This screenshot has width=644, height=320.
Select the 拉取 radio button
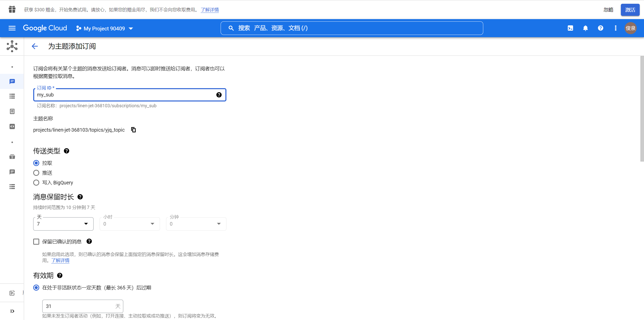(x=36, y=163)
